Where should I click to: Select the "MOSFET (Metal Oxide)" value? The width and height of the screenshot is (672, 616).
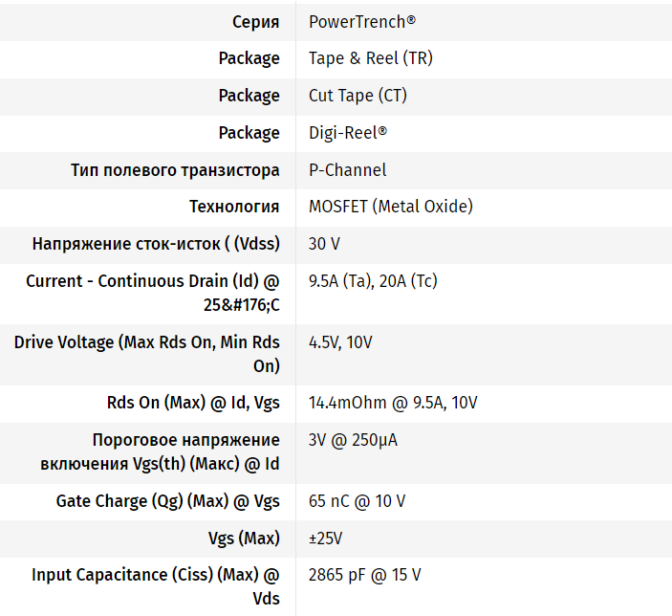(x=390, y=207)
